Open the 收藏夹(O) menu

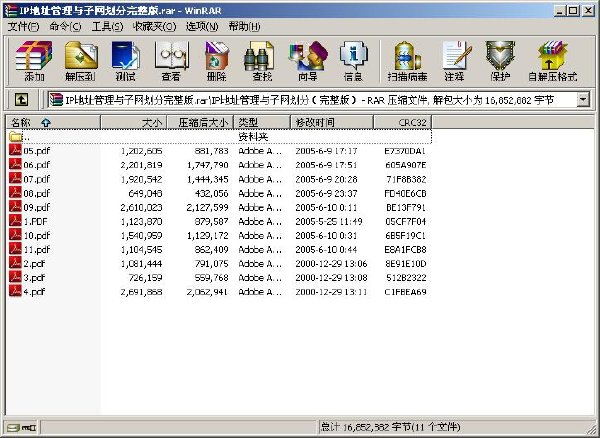154,26
